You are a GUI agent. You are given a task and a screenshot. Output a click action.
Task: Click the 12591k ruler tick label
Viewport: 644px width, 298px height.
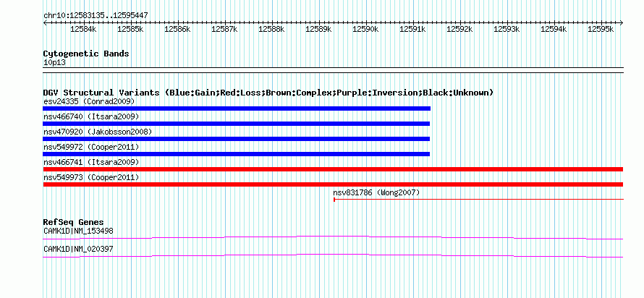(x=412, y=29)
